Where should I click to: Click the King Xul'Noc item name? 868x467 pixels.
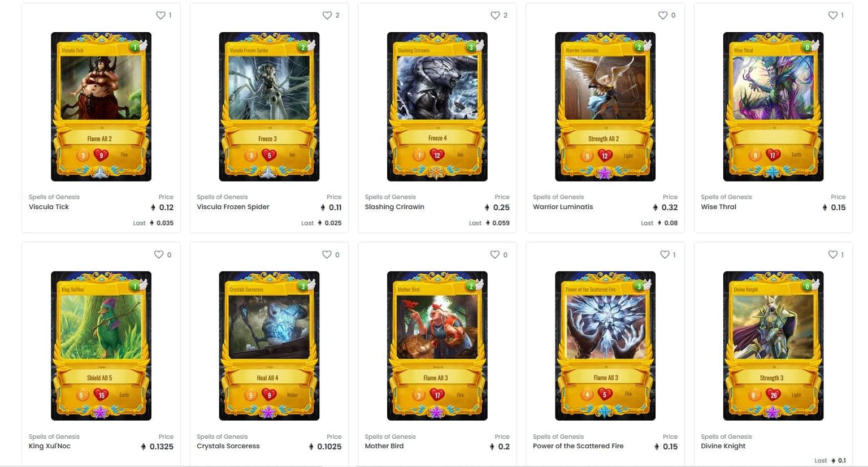[x=50, y=446]
